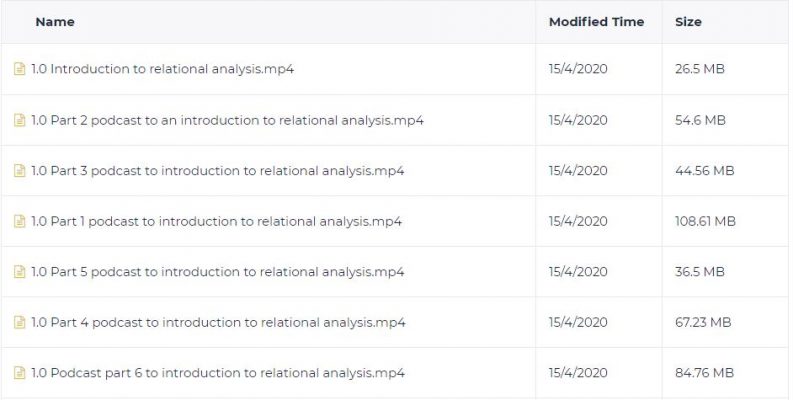Viewport: 793px width, 400px height.
Task: Open Part 3 podcast to introduction file
Action: pos(217,171)
